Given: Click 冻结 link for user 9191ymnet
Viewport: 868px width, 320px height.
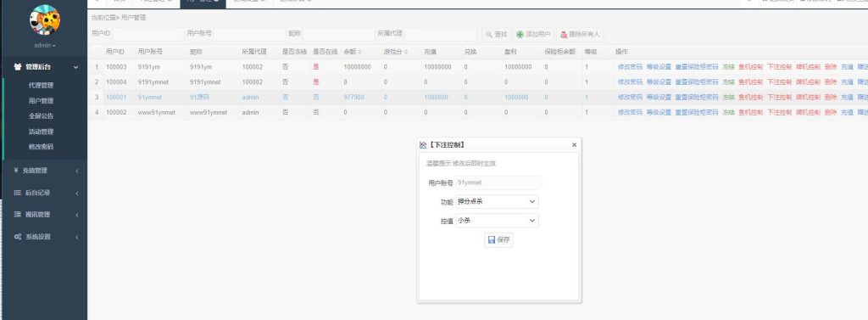Looking at the screenshot, I should [x=728, y=82].
